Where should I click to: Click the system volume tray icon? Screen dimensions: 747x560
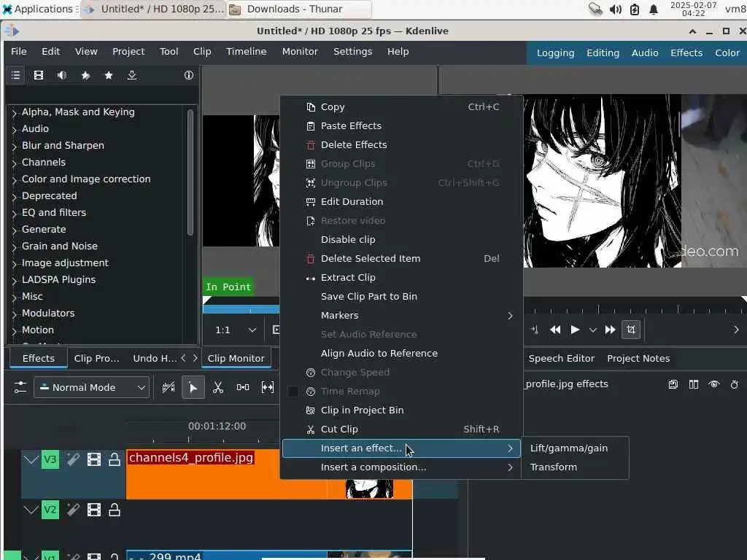(x=615, y=9)
